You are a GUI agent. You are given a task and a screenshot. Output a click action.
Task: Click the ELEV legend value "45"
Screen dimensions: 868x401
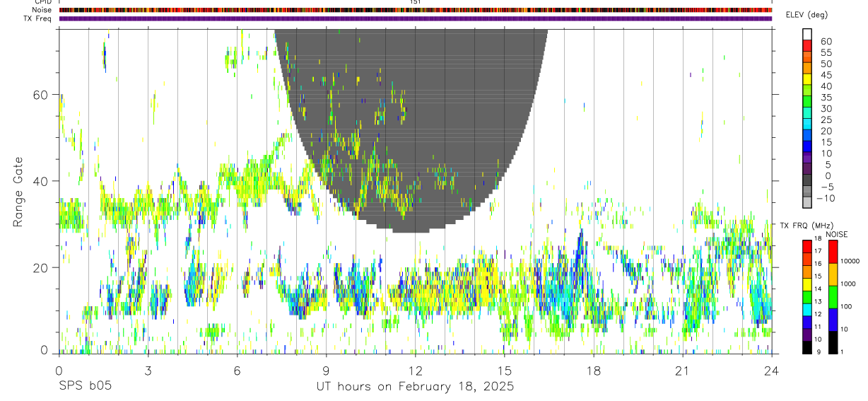tap(826, 75)
